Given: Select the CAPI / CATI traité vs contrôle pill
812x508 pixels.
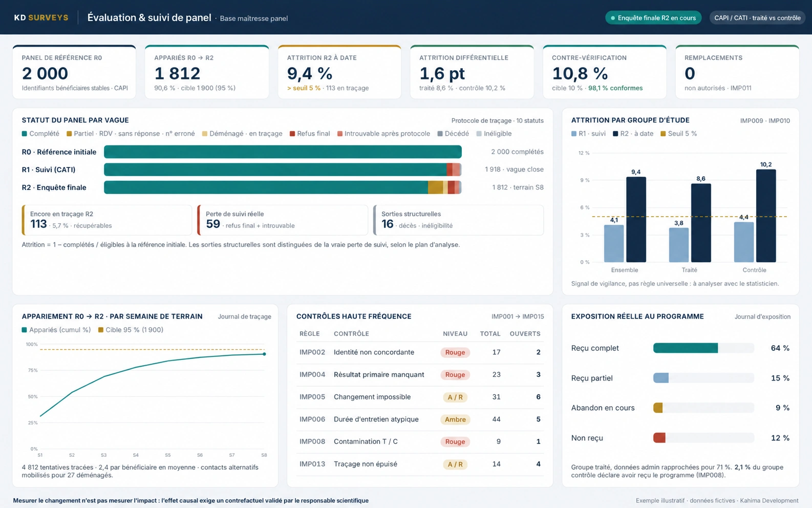Looking at the screenshot, I should (x=757, y=18).
